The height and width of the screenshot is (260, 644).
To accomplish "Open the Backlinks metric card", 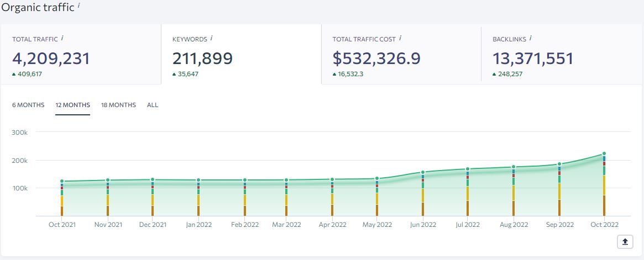I will click(x=562, y=54).
